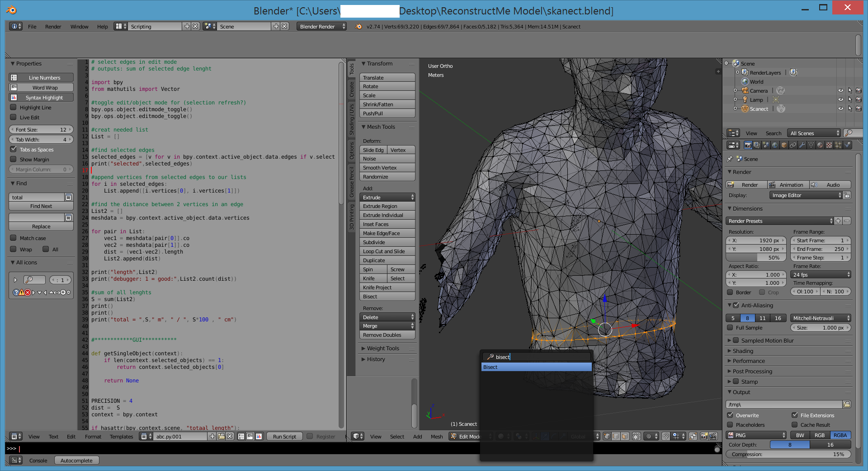Click the OpenGL render animation clapper icon
The height and width of the screenshot is (471, 868).
tap(713, 436)
